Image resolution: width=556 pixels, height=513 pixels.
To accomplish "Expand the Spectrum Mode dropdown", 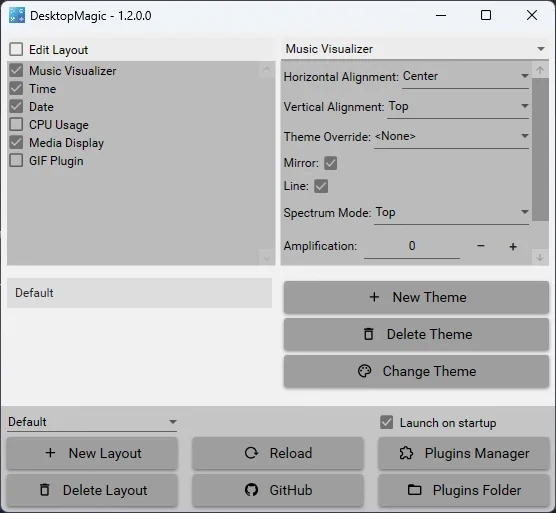I will click(x=451, y=212).
